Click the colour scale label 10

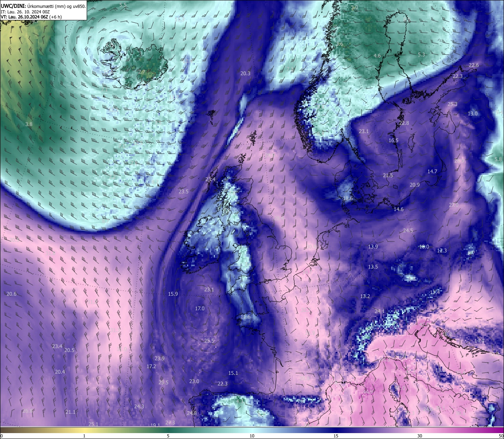252,436
